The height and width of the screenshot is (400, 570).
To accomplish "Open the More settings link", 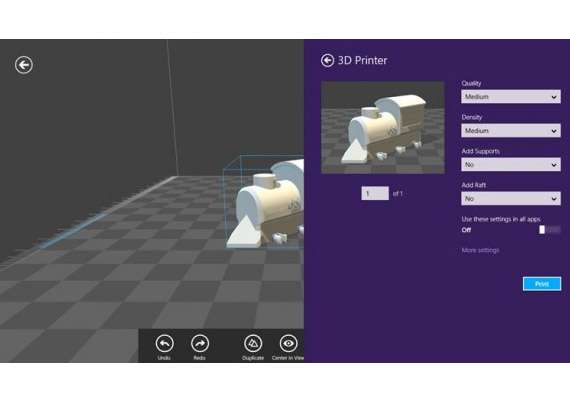I will [x=480, y=250].
